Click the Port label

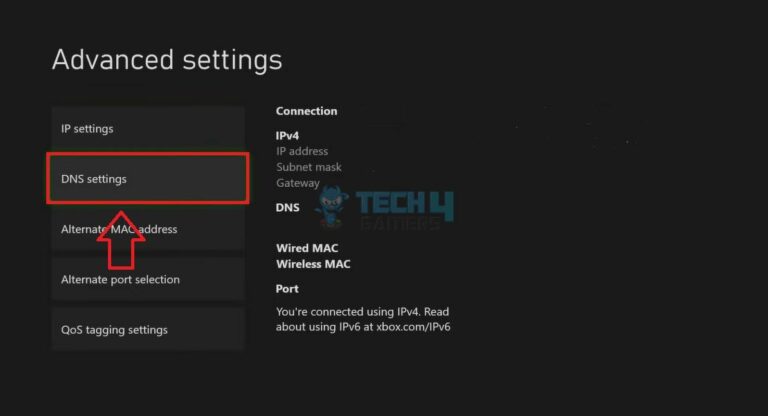click(x=287, y=288)
